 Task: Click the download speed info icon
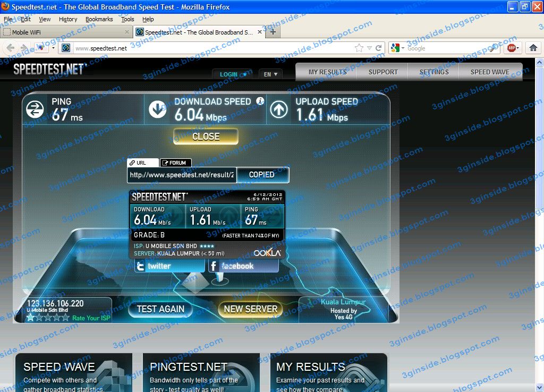point(260,100)
